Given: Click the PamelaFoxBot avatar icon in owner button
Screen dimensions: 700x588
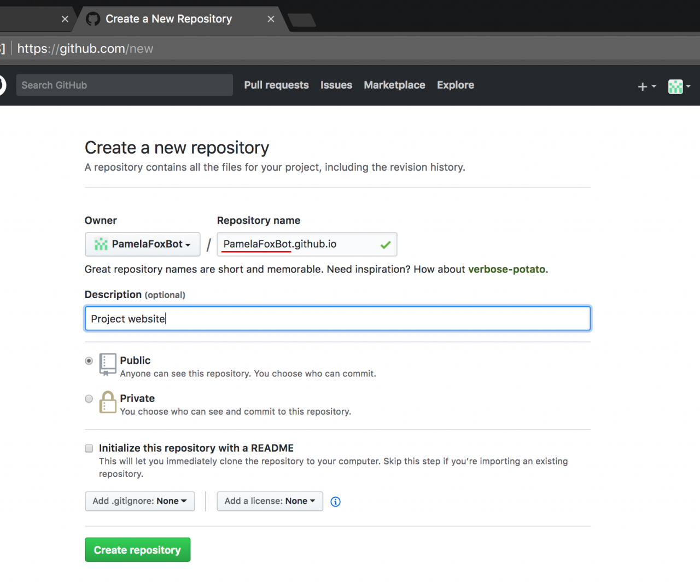Looking at the screenshot, I should [101, 244].
